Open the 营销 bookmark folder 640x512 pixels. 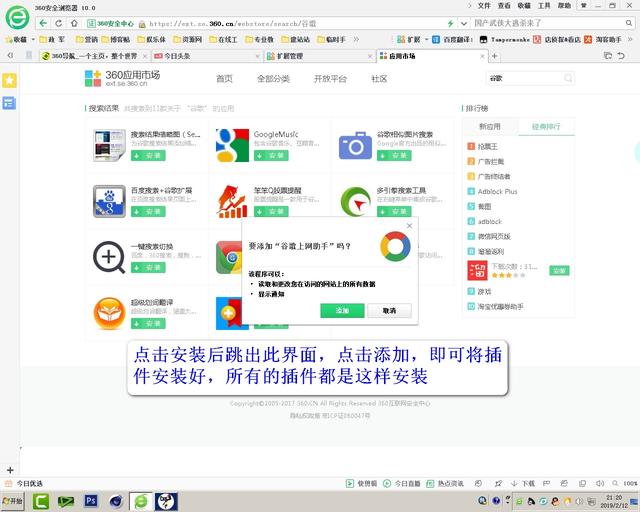coord(87,40)
